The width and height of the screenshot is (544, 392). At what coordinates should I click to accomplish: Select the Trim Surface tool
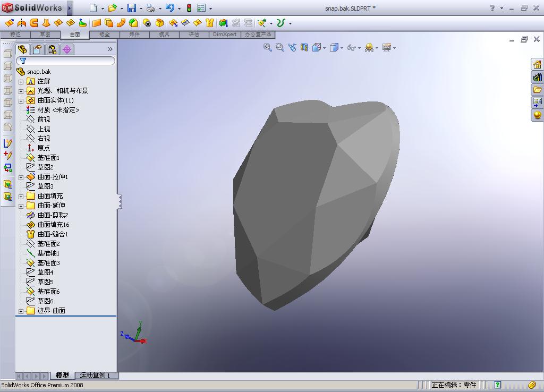point(185,23)
